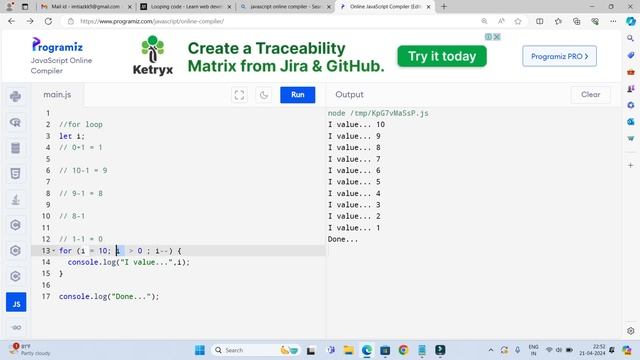This screenshot has height=360, width=640.
Task: Show hidden system tray icons
Action: [491, 350]
